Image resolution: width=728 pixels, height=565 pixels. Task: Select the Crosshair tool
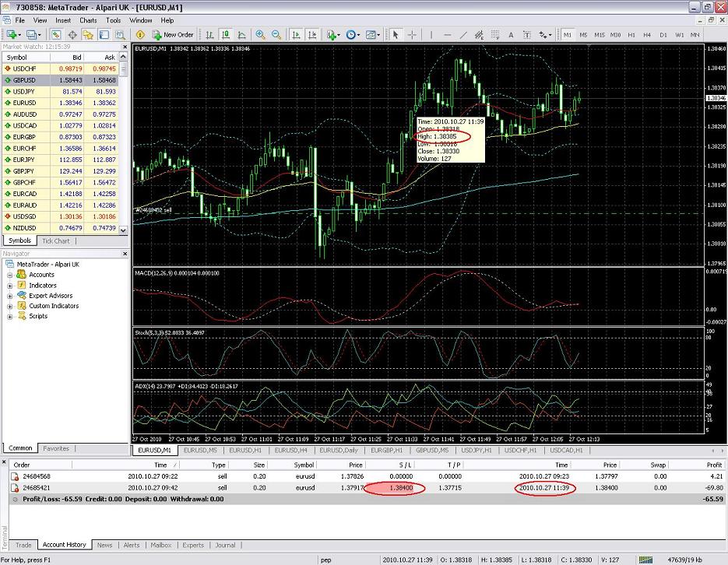pos(412,34)
